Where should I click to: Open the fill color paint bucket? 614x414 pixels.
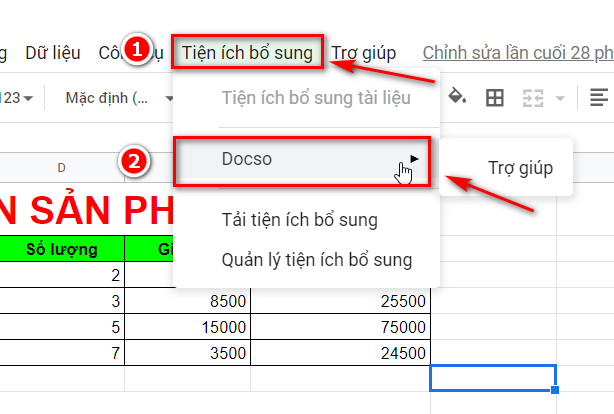(x=457, y=97)
